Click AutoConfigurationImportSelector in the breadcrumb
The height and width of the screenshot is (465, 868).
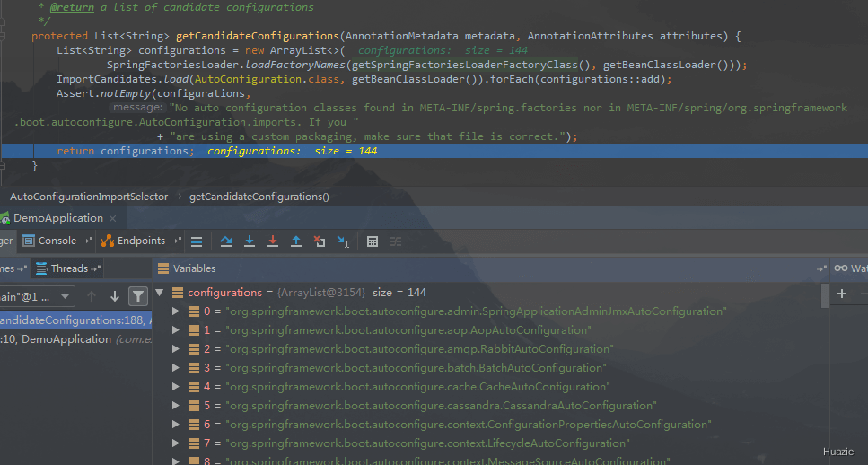[89, 197]
